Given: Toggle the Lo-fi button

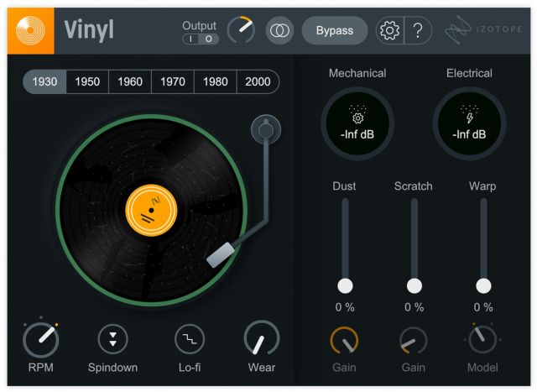Looking at the screenshot, I should 190,339.
